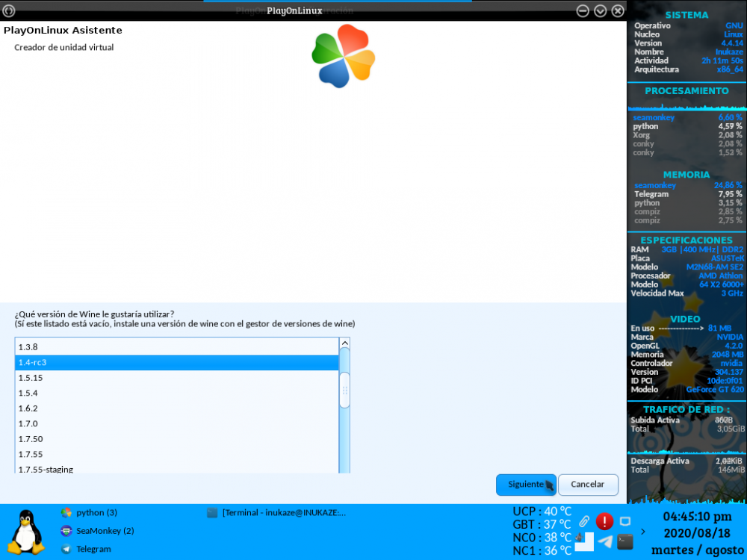Click scroll-up arrow of Wine version list

point(344,343)
